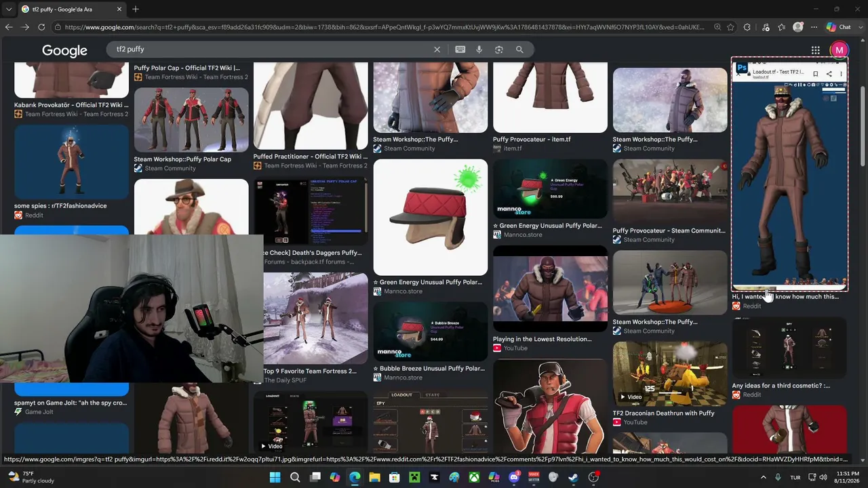Open the volume control in tray
This screenshot has width=868, height=488.
[823, 477]
